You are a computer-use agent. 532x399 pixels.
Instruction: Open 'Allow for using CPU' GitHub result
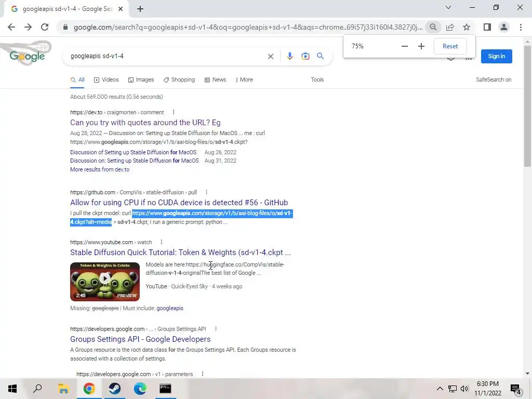(x=179, y=203)
